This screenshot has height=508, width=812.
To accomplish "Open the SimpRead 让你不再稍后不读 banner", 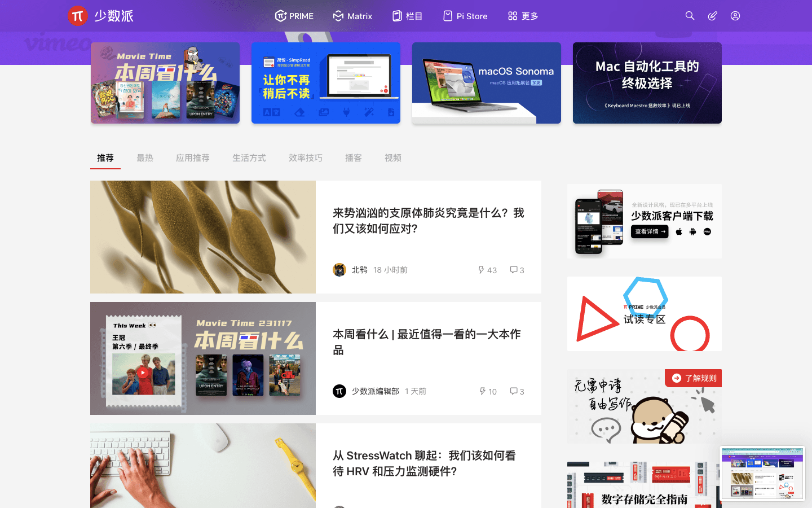I will pos(326,83).
